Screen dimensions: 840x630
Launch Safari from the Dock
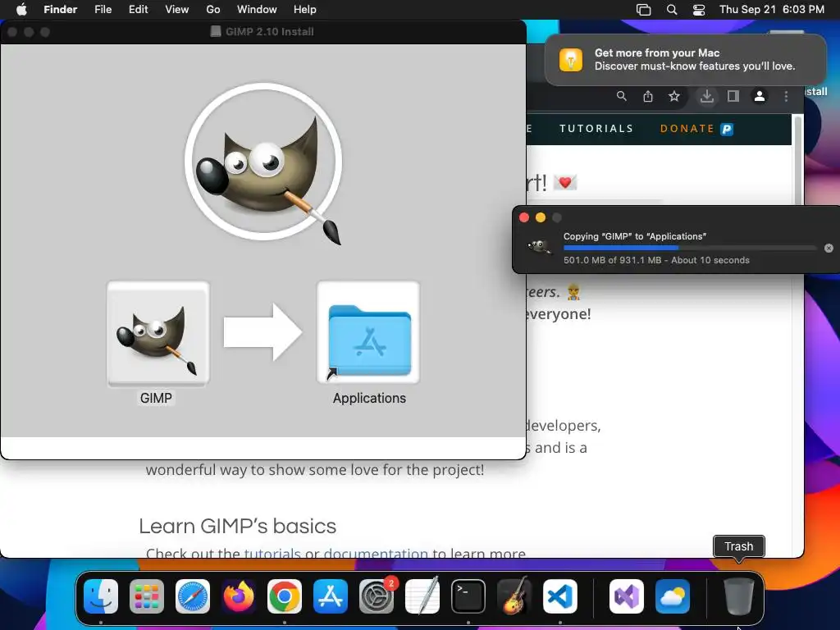pos(193,596)
